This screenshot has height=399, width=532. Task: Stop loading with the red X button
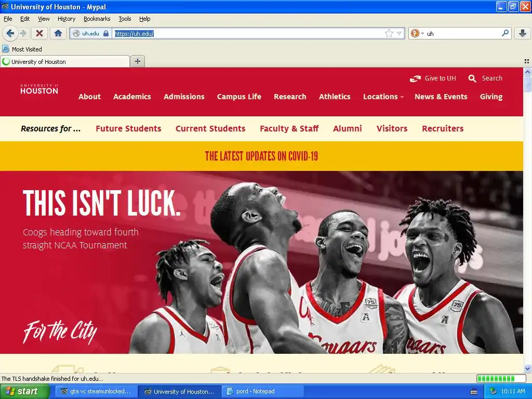pyautogui.click(x=39, y=33)
